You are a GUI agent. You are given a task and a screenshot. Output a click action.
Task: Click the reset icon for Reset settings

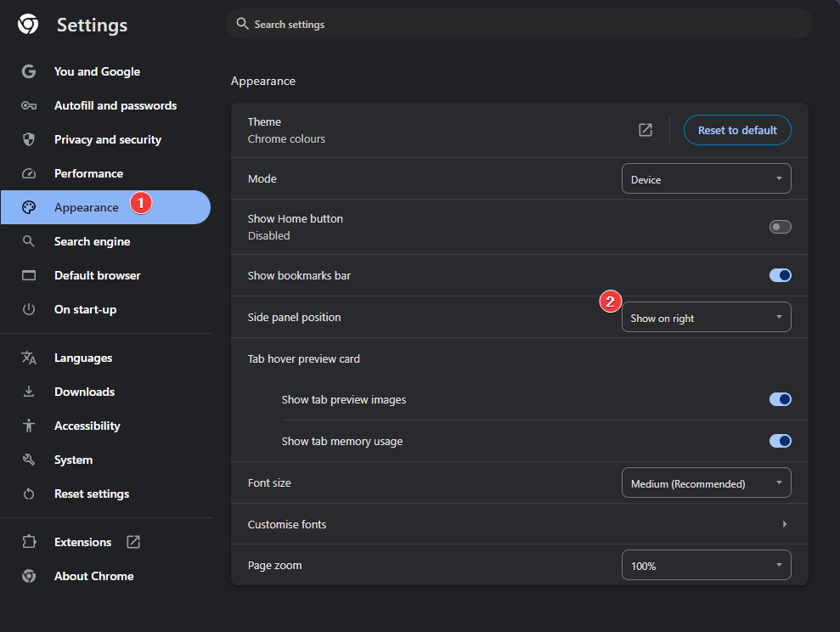pos(28,494)
